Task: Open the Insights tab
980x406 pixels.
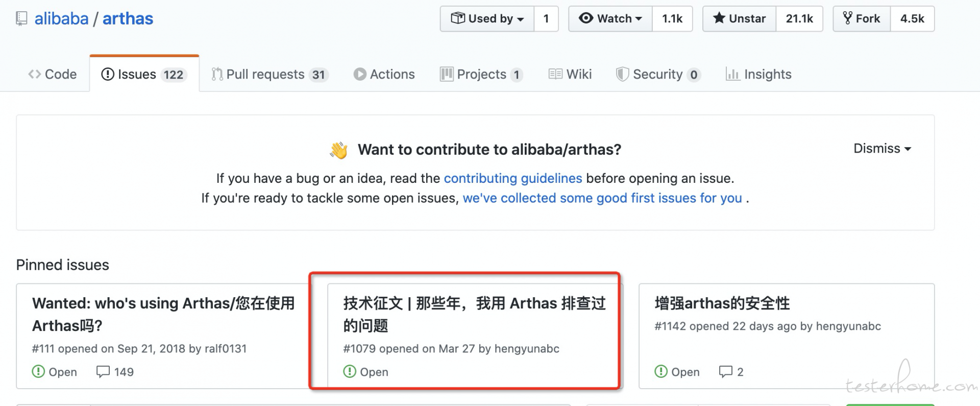Action: (758, 75)
